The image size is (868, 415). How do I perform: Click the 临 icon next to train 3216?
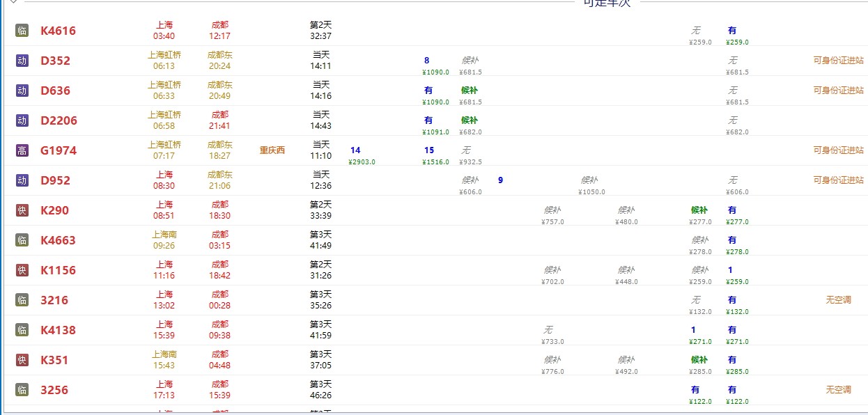(22, 300)
